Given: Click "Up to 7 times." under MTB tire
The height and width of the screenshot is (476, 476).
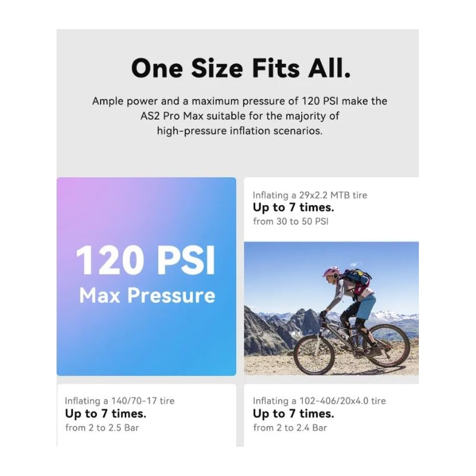Looking at the screenshot, I should tap(293, 208).
